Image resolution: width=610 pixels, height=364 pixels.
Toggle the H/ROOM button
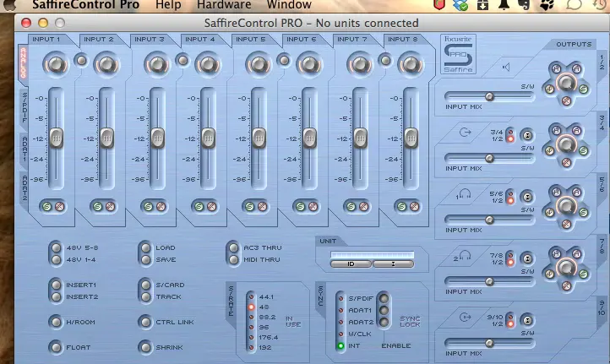coord(57,322)
